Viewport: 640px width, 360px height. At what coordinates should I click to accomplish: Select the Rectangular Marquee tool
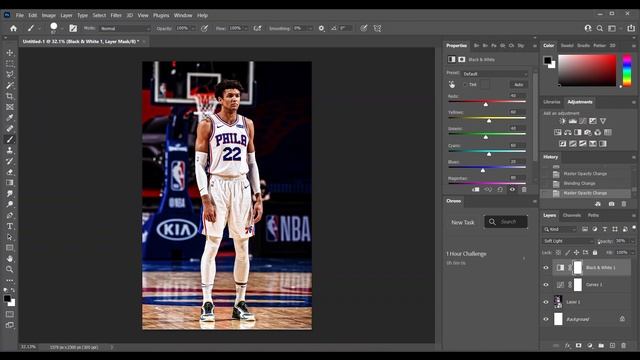click(10, 64)
